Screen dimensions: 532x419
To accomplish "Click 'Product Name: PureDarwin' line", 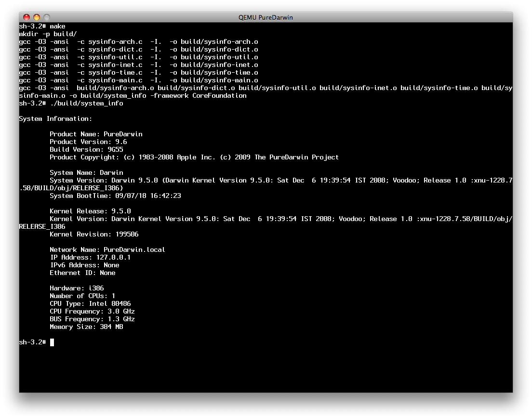I will (x=96, y=134).
